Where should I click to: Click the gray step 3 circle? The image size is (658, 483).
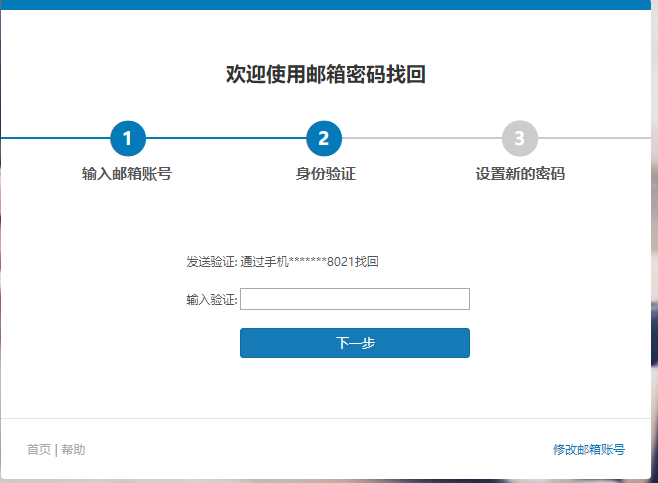pyautogui.click(x=519, y=138)
